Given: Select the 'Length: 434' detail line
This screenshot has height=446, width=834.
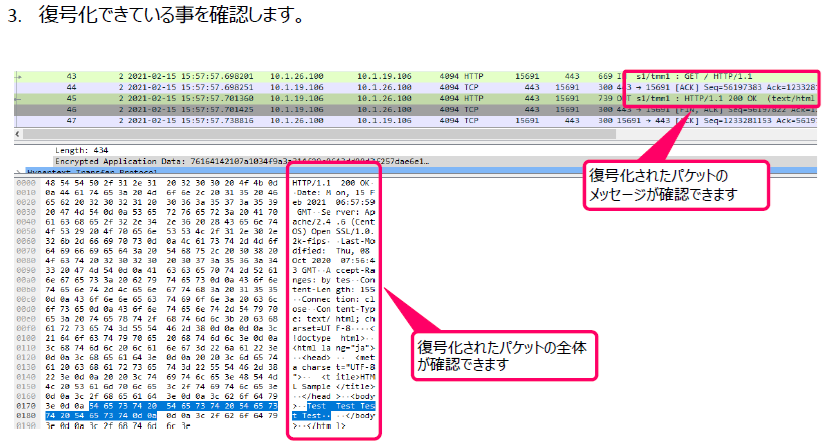Looking at the screenshot, I should click(x=81, y=150).
